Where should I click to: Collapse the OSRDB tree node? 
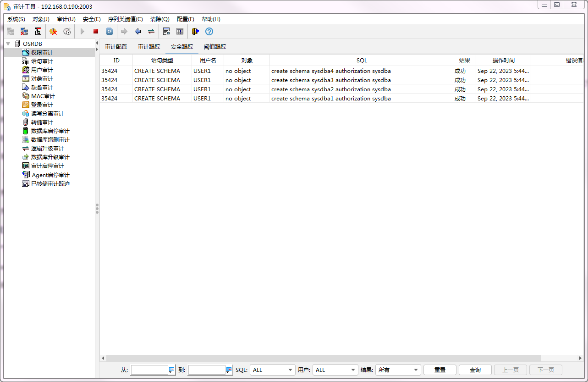[8, 44]
